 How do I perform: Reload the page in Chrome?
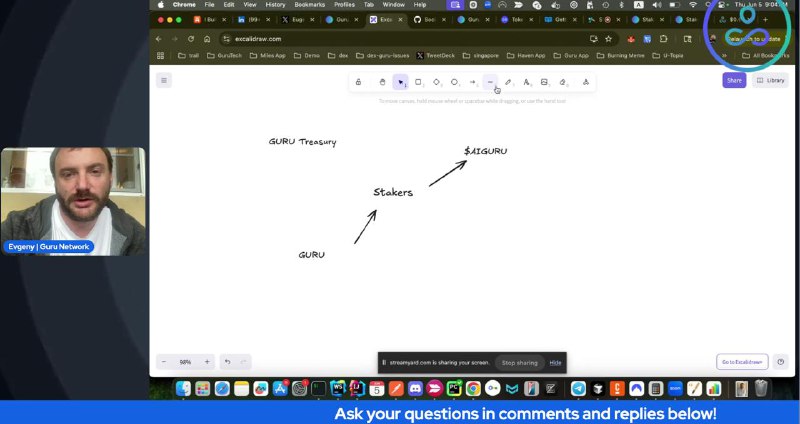click(191, 39)
